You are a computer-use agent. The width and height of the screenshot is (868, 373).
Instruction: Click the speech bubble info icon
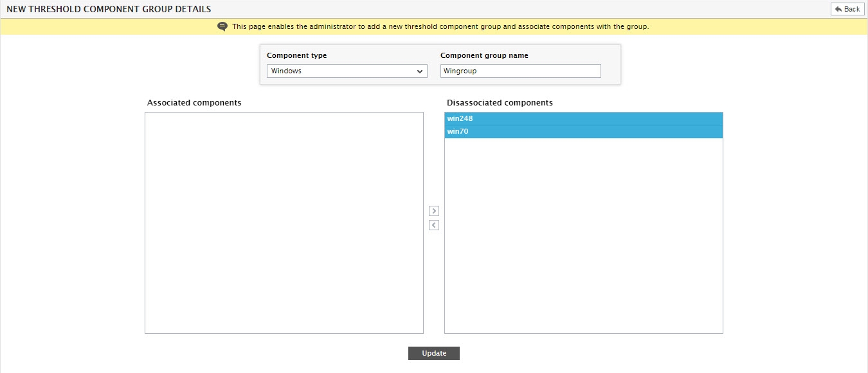tap(222, 26)
